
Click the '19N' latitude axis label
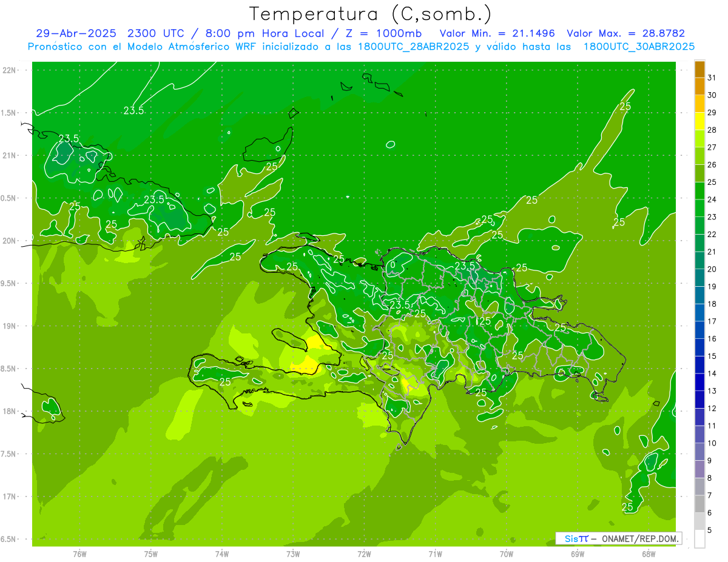[8, 326]
